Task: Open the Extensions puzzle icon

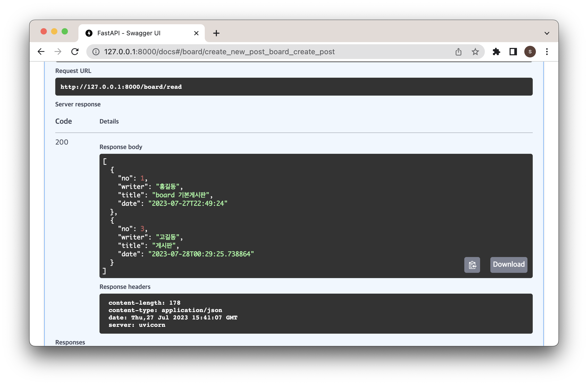Action: pos(496,52)
